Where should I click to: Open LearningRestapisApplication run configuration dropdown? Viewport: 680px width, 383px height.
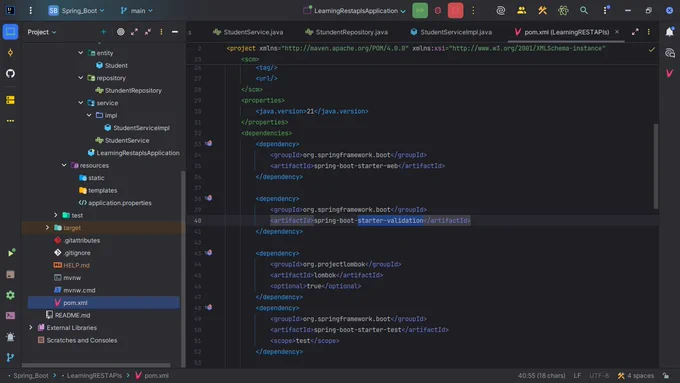(355, 10)
